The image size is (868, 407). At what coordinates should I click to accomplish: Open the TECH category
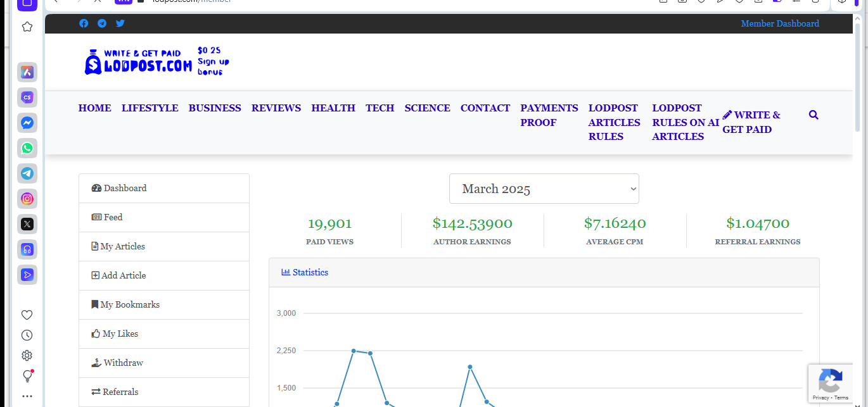click(x=380, y=108)
